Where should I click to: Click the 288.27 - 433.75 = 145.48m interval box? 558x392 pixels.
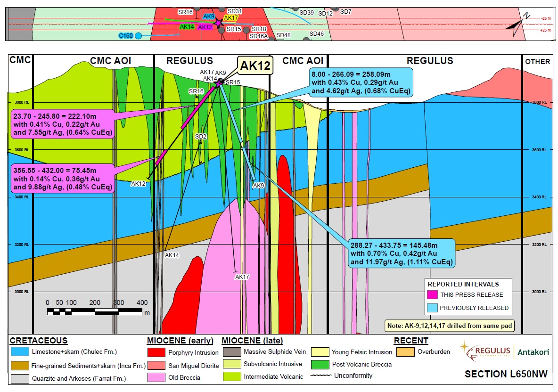click(x=402, y=253)
